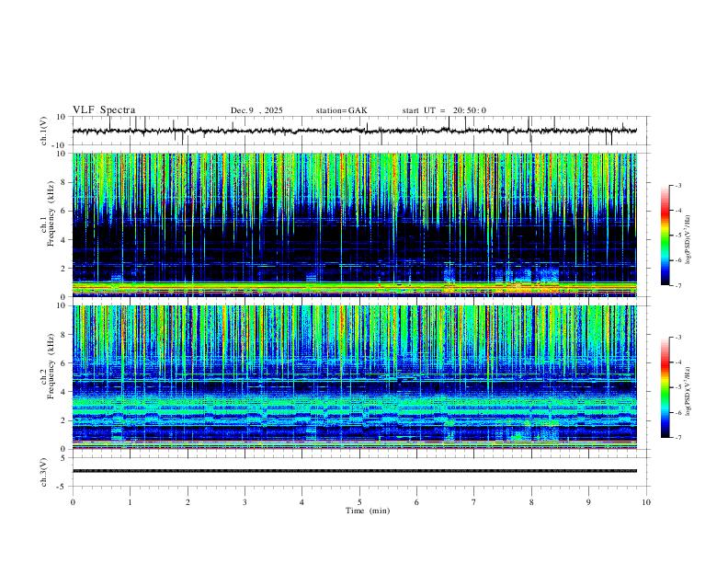The image size is (728, 563).
Task: Click the "2" tick on the time axis
Action: click(x=188, y=502)
